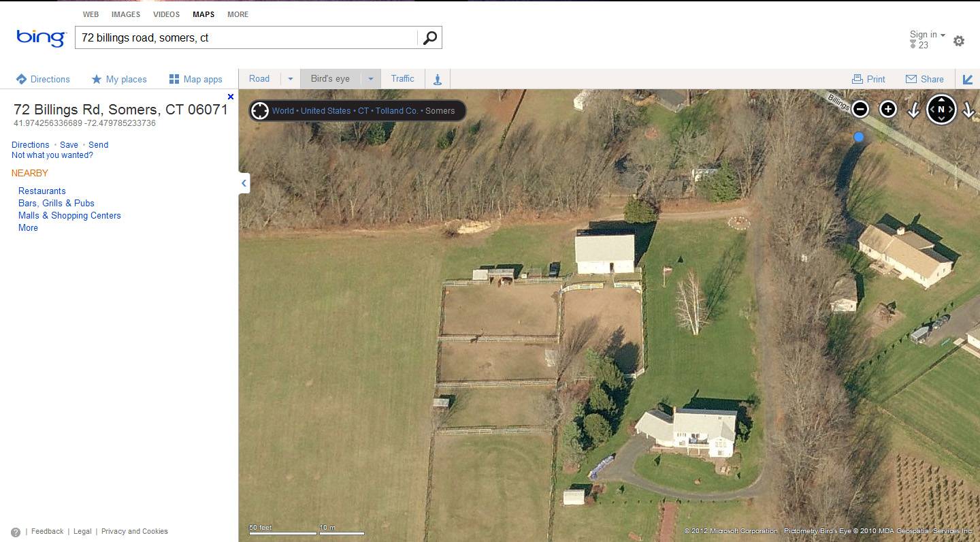The image size is (980, 542).
Task: Click the address search input field
Action: coord(246,38)
